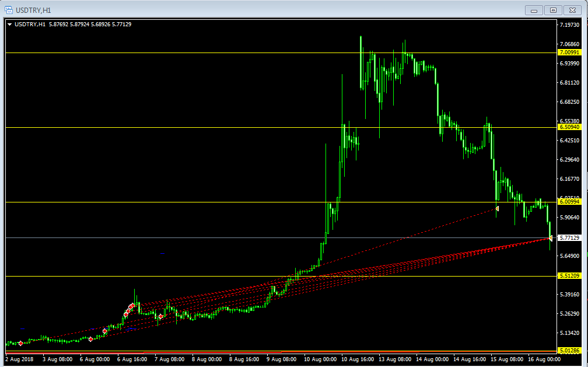
Task: Click the 10 Aug 16:00 time axis label
Action: pos(358,359)
